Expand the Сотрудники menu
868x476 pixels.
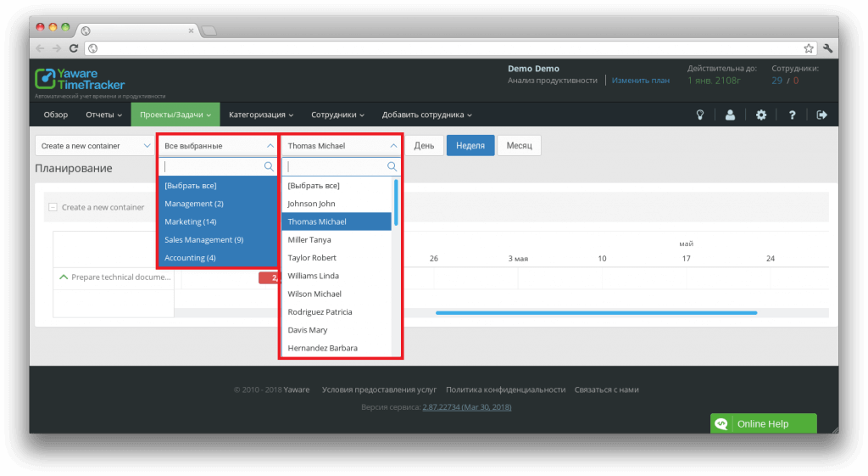pyautogui.click(x=337, y=115)
